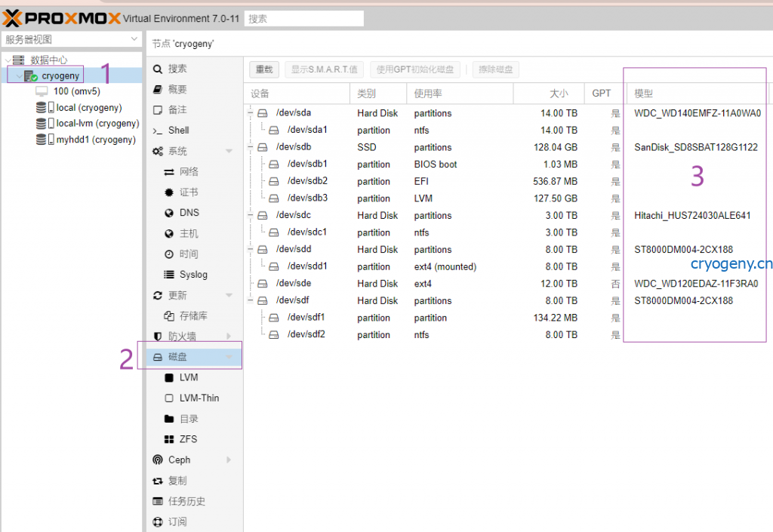Click the top search input field
This screenshot has width=773, height=532.
[303, 17]
